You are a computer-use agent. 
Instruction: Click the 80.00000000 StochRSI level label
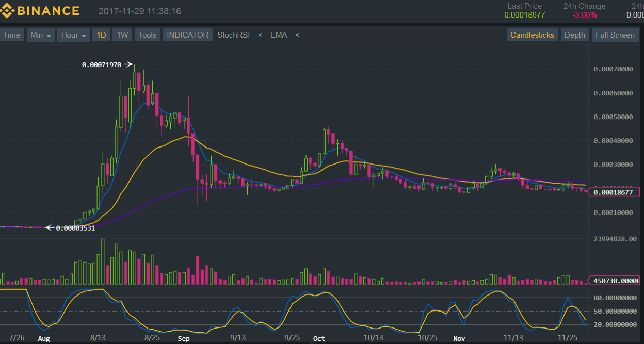(x=616, y=298)
